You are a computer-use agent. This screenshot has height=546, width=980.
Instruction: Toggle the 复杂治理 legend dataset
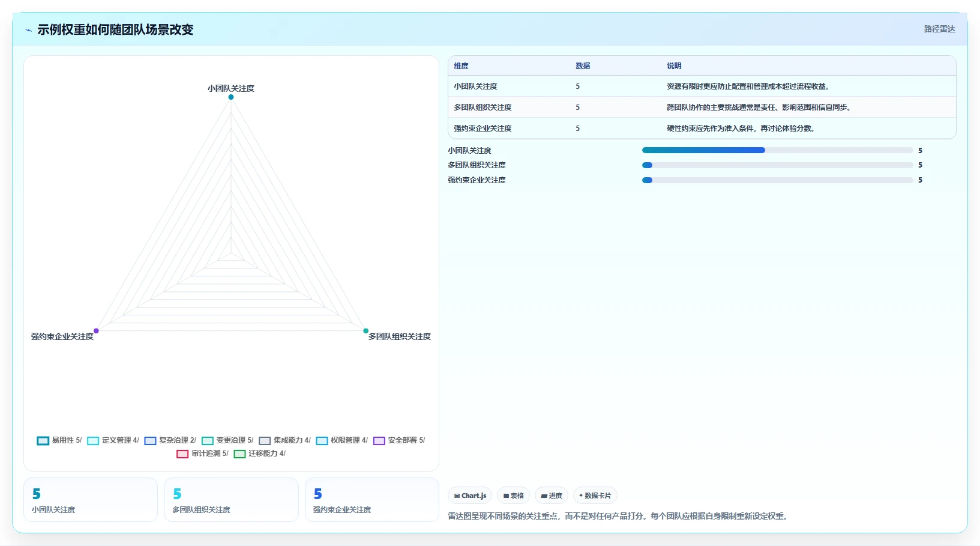(170, 440)
